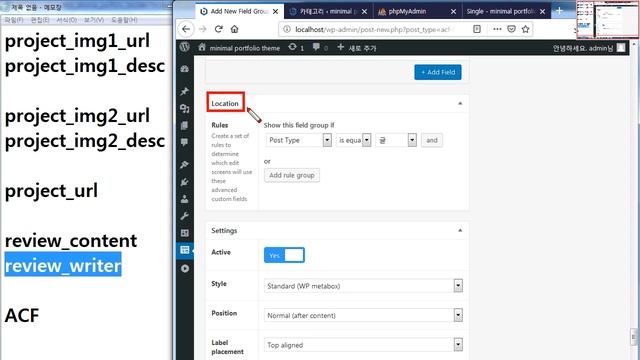Open the post type value dropdown
The image size is (640, 360).
coord(396,140)
